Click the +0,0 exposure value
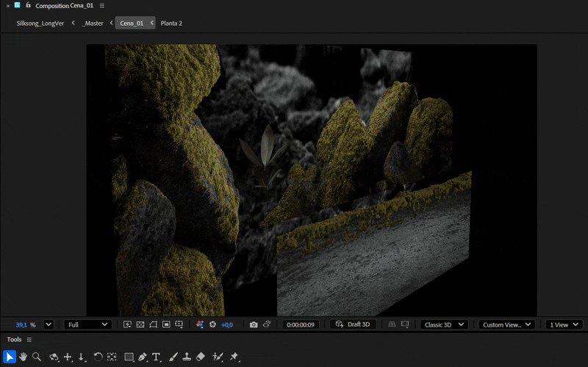Screen dimensions: 588x367 227,324
